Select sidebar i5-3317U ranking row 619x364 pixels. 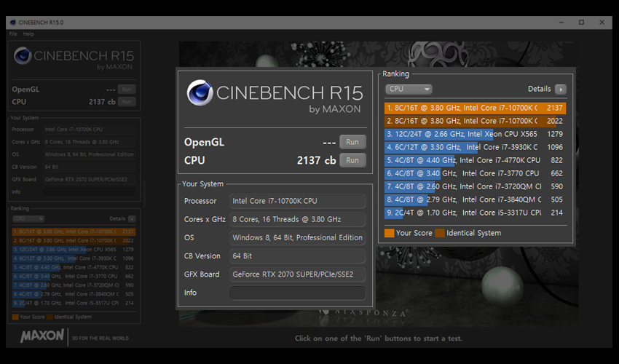(x=74, y=303)
